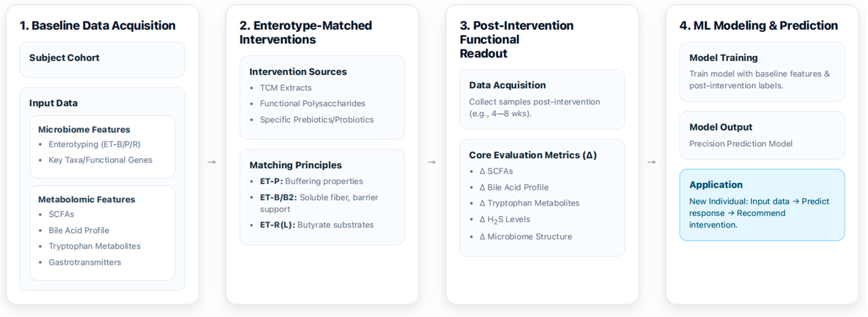
Task: Select the "2. Enterotype-Matched Interventions" heading
Action: pos(306,32)
